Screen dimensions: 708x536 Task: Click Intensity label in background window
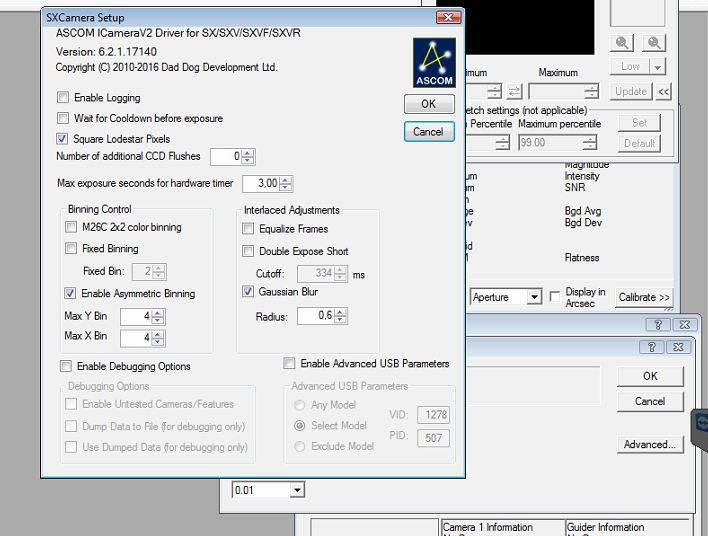coord(582,176)
